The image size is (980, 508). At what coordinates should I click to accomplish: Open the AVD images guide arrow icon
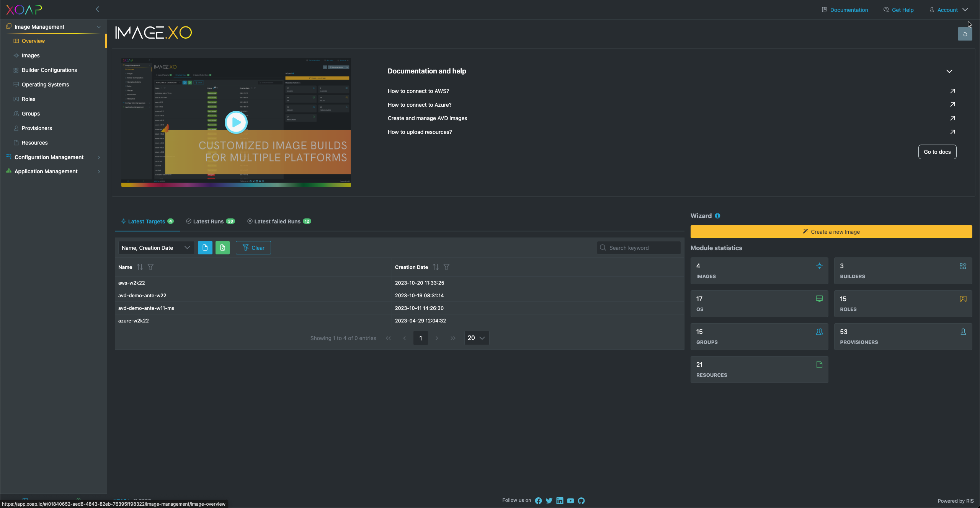pos(952,118)
